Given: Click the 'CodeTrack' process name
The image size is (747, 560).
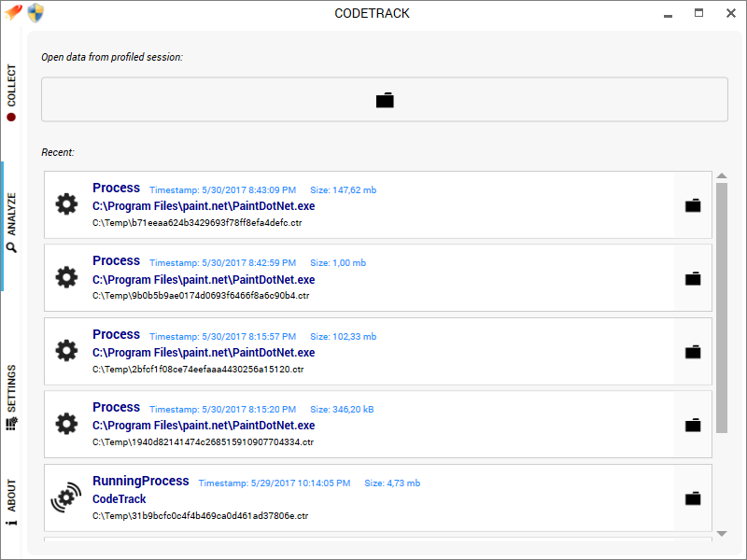Looking at the screenshot, I should tap(120, 499).
